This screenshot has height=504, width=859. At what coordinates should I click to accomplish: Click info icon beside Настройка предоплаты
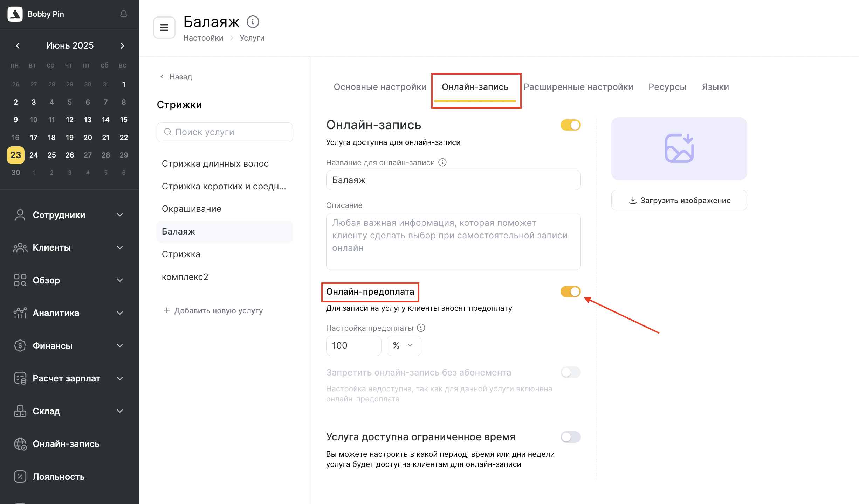421,328
